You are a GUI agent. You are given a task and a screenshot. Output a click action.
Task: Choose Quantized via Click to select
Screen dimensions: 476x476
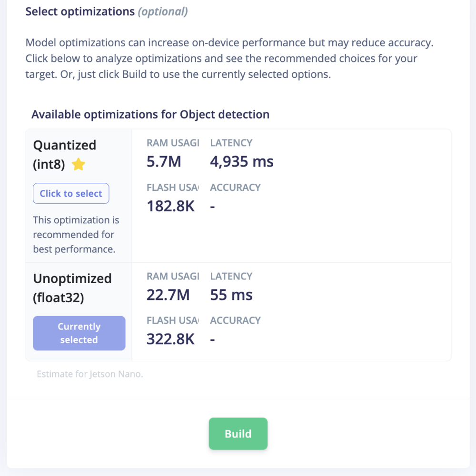[x=71, y=194]
